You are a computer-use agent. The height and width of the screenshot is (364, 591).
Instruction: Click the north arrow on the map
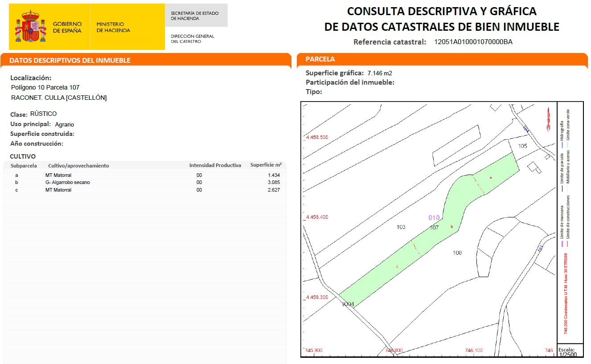point(548,119)
